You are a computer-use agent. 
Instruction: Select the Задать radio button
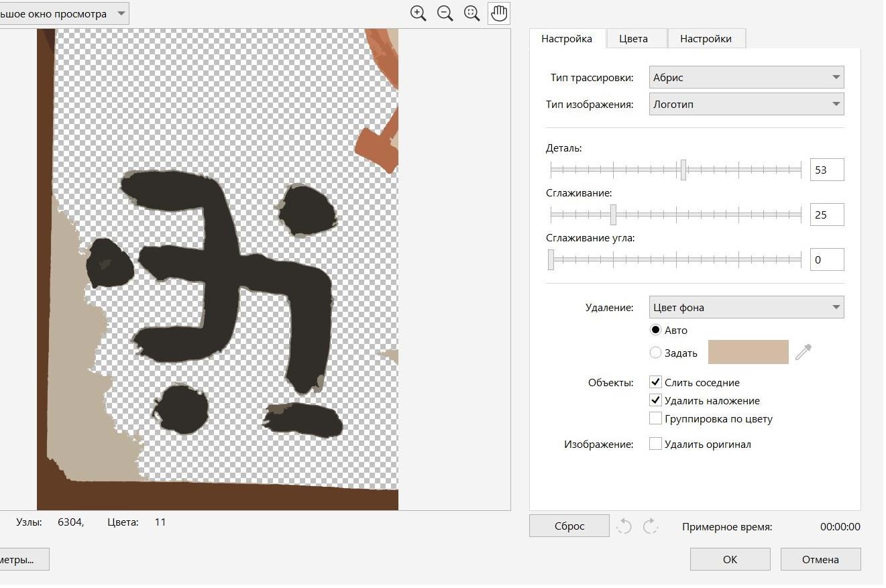(656, 353)
